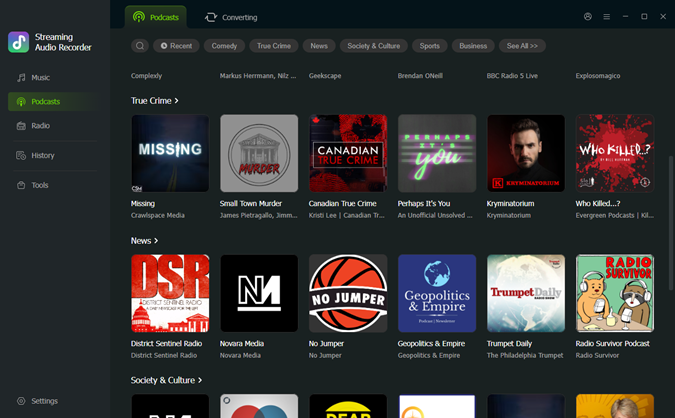
Task: Filter by Society & Culture chip
Action: coord(374,46)
